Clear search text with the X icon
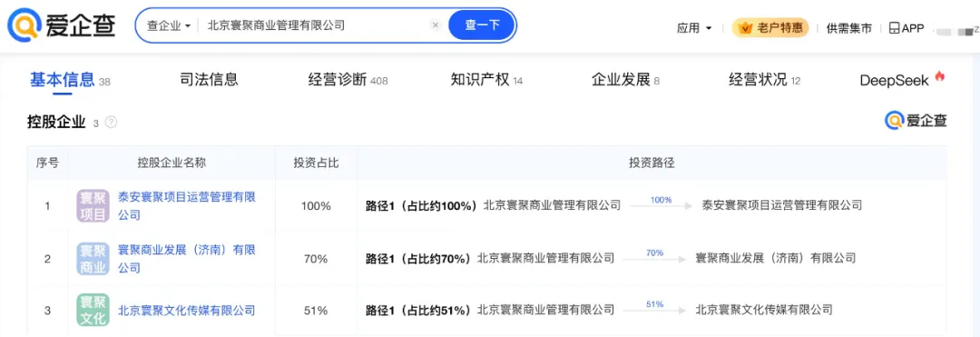 [x=436, y=25]
